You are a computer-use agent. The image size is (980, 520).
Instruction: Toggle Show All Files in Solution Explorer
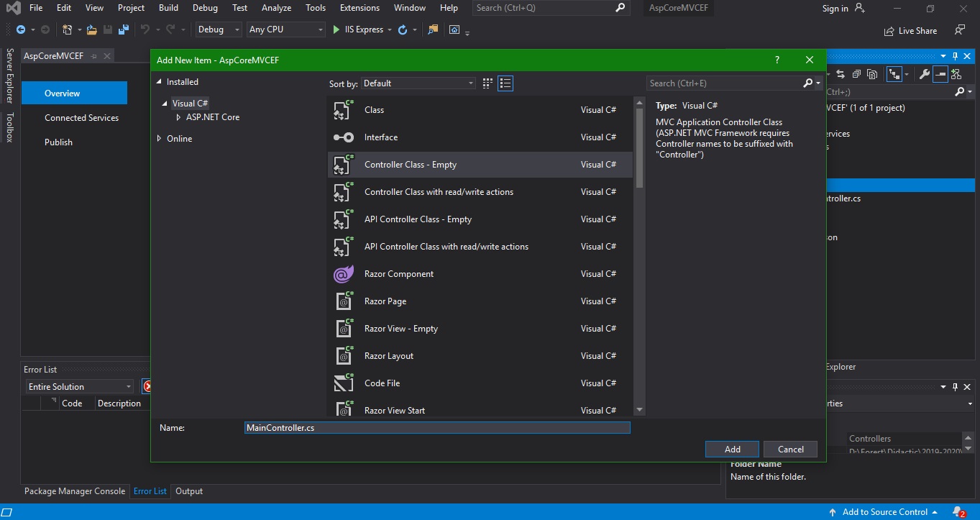[872, 74]
